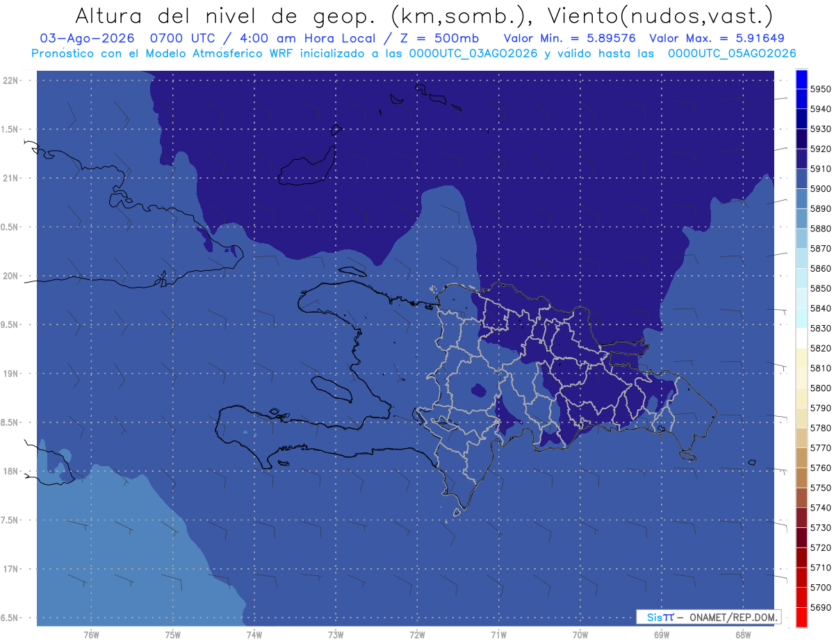Click the '5950' colorbar label
This screenshot has width=834, height=644.
pyautogui.click(x=820, y=89)
